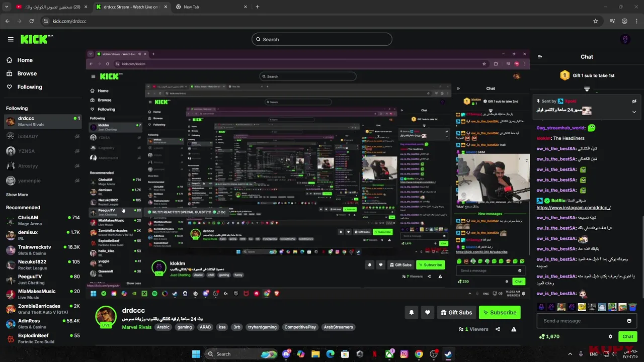
Task: Open Trainwreckstv recommended channel
Action: click(43, 250)
